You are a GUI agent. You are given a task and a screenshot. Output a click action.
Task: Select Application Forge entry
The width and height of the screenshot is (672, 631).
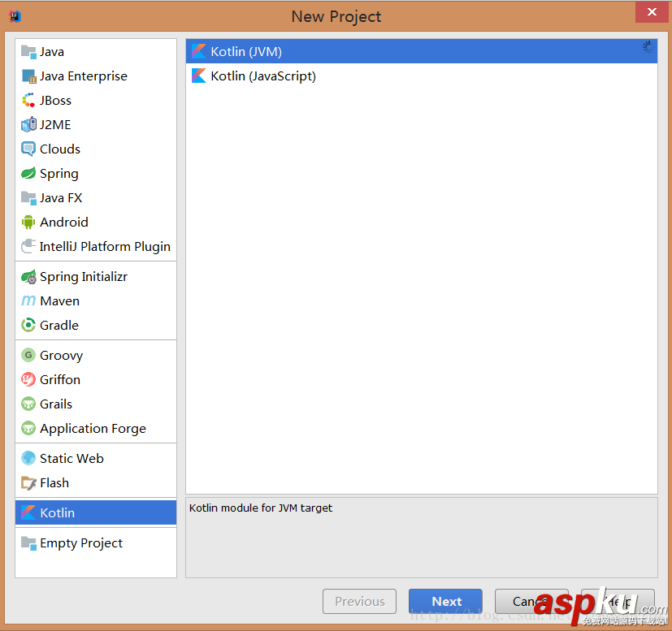point(96,428)
